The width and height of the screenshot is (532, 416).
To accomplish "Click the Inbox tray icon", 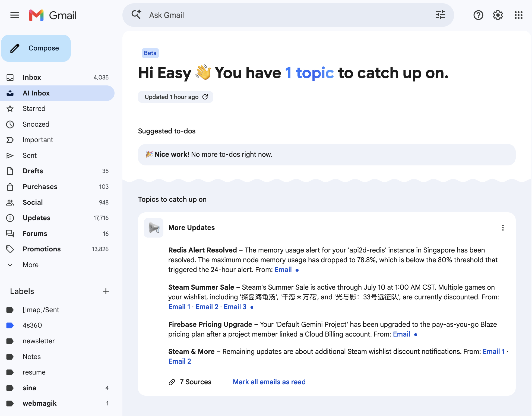I will coord(10,78).
